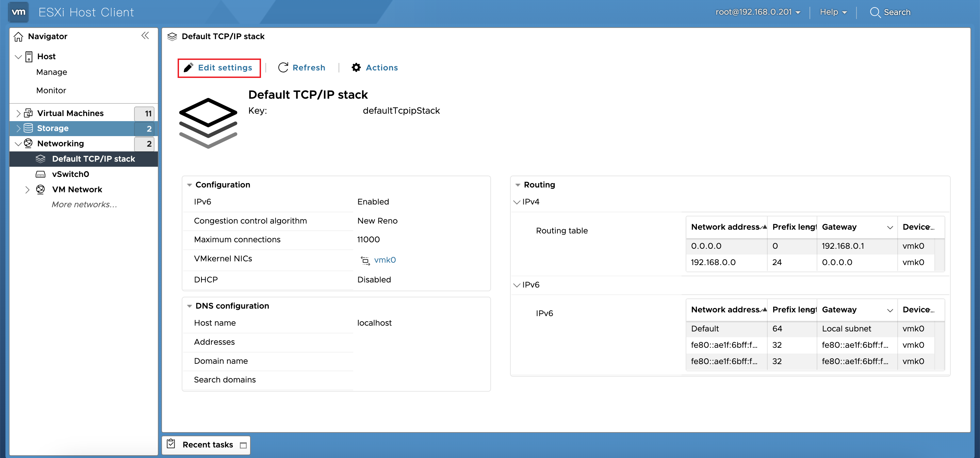This screenshot has width=980, height=458.
Task: Click the IPv6 routing table scrollbar
Action: (940, 345)
